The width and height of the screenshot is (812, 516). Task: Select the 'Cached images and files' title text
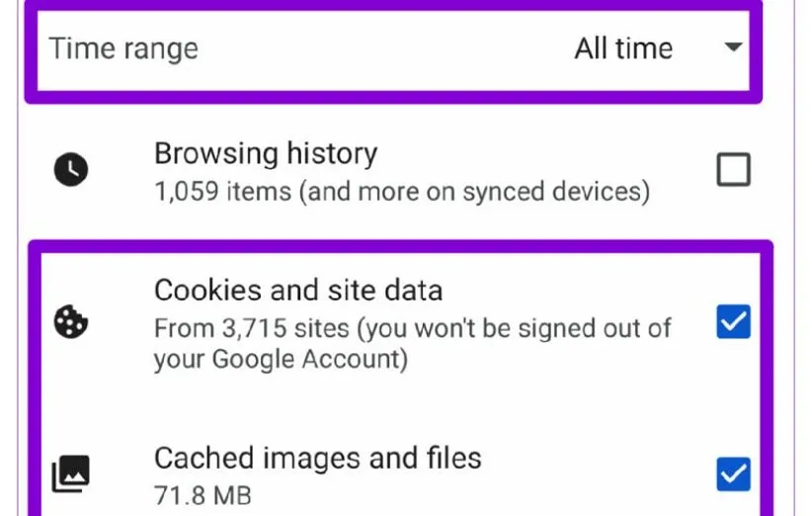pyautogui.click(x=318, y=458)
